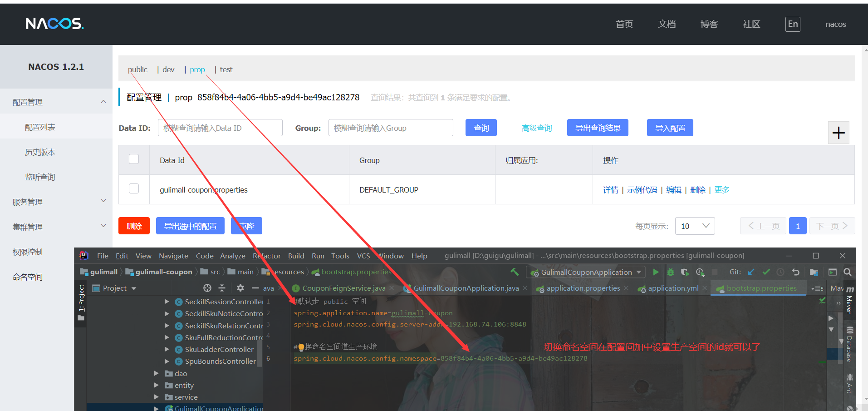Show hidden editor tabs list
Image resolution: width=868 pixels, height=411 pixels.
pyautogui.click(x=817, y=288)
